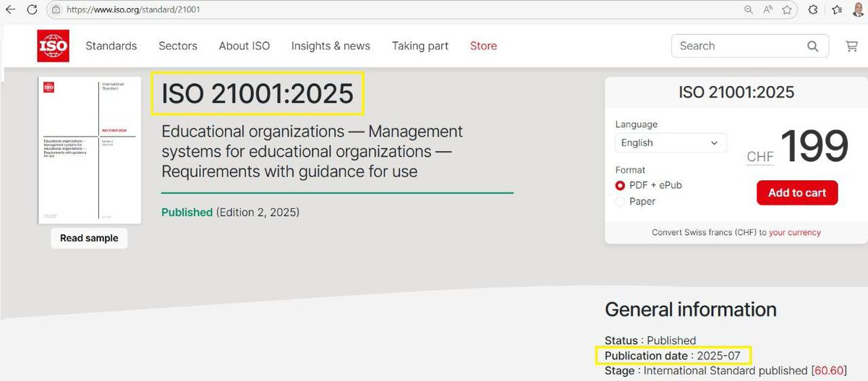
Task: Open the browser profile avatar
Action: pos(858,9)
